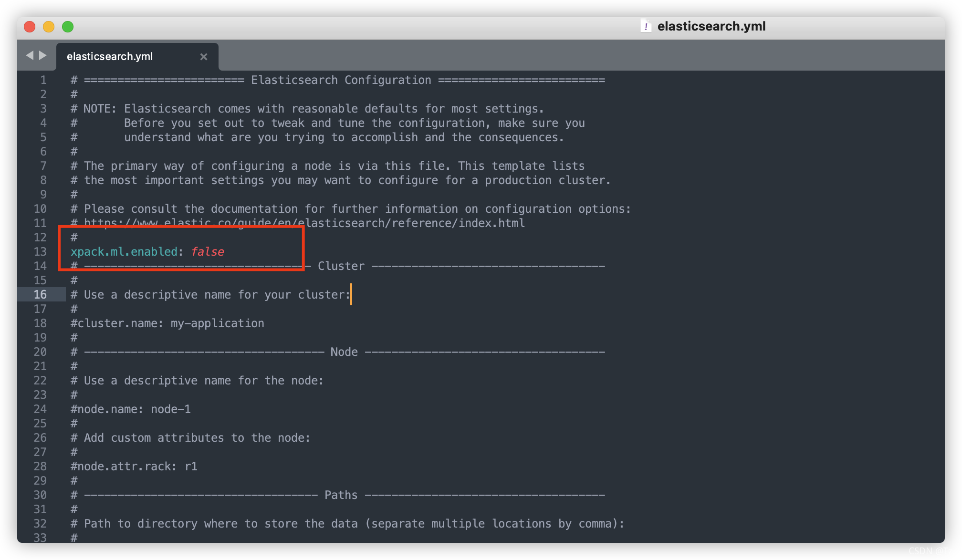The width and height of the screenshot is (962, 560).
Task: Click the 'Elasticsearch Configuration' header text
Action: 341,80
